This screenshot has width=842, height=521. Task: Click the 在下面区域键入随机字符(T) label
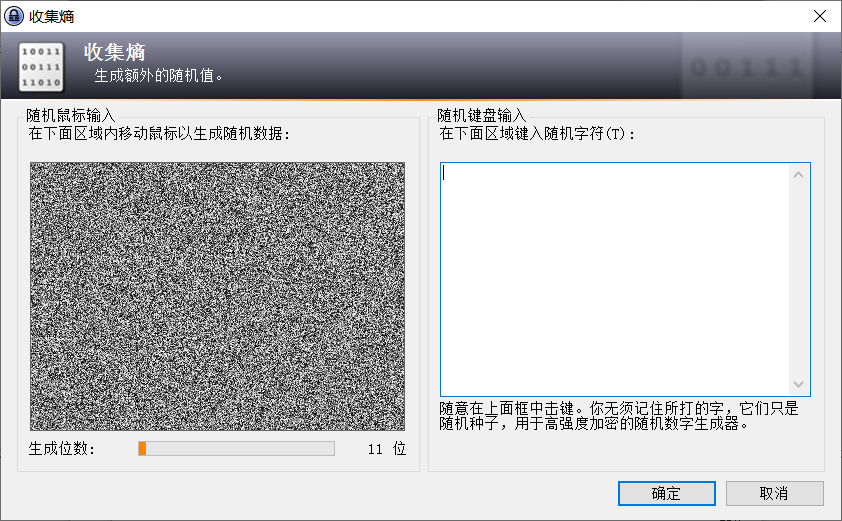pos(537,133)
